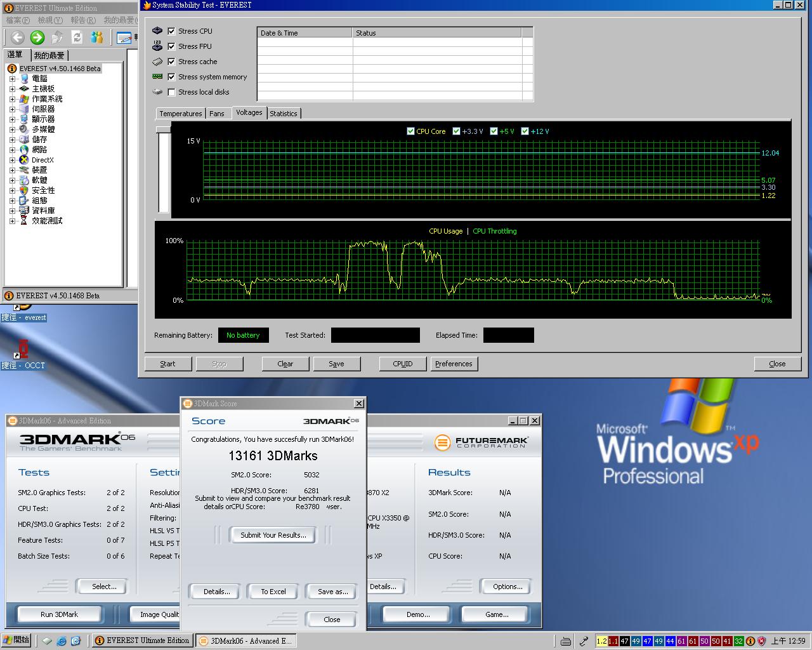The height and width of the screenshot is (650, 812).
Task: Click the CPUID button
Action: point(403,364)
